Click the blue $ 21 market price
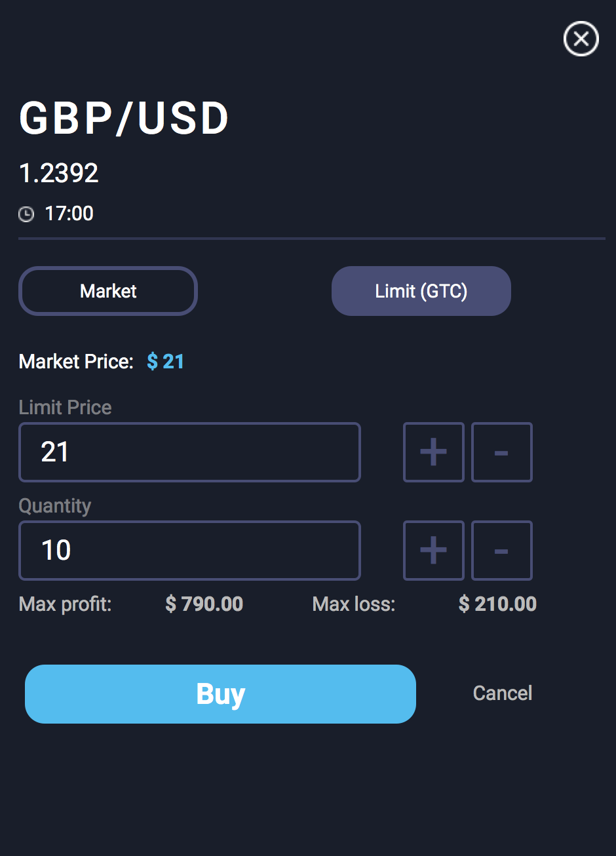 tap(165, 362)
